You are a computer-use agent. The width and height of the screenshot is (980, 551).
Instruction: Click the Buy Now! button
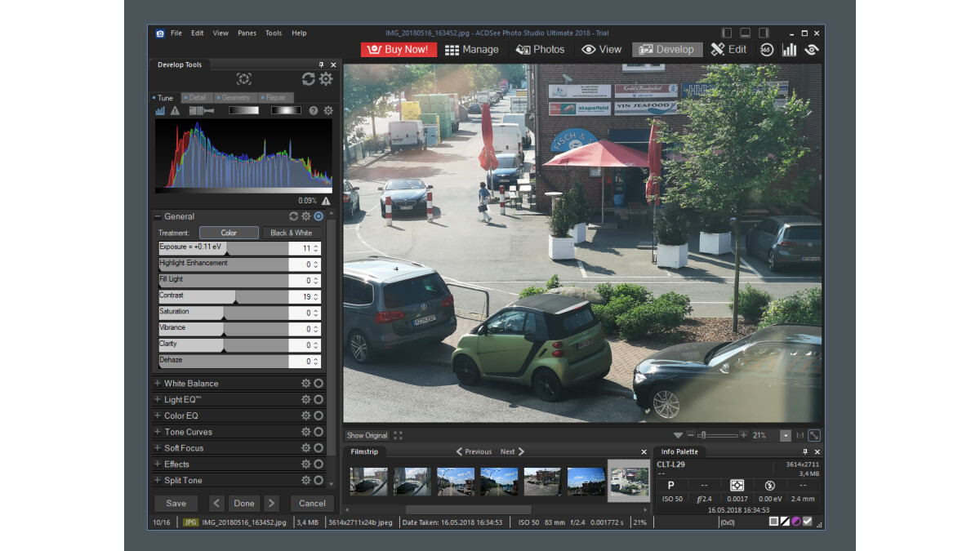pyautogui.click(x=398, y=49)
